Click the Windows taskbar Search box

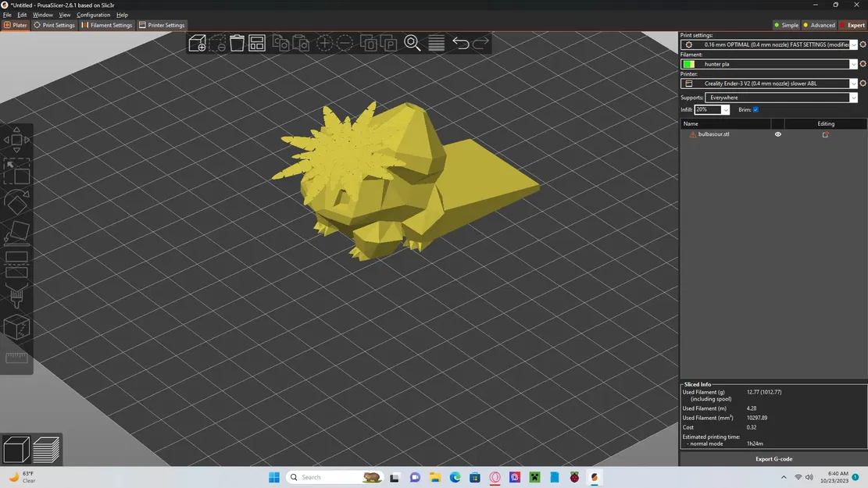[x=335, y=477]
